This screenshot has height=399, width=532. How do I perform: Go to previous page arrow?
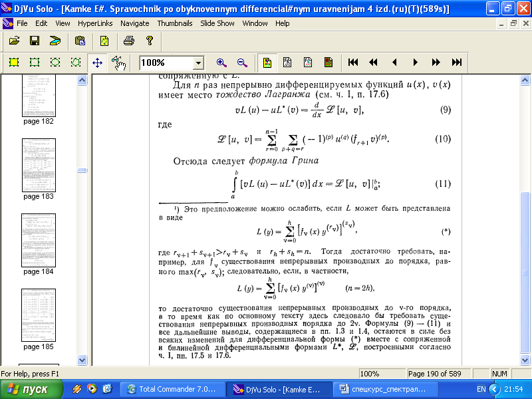(x=394, y=63)
